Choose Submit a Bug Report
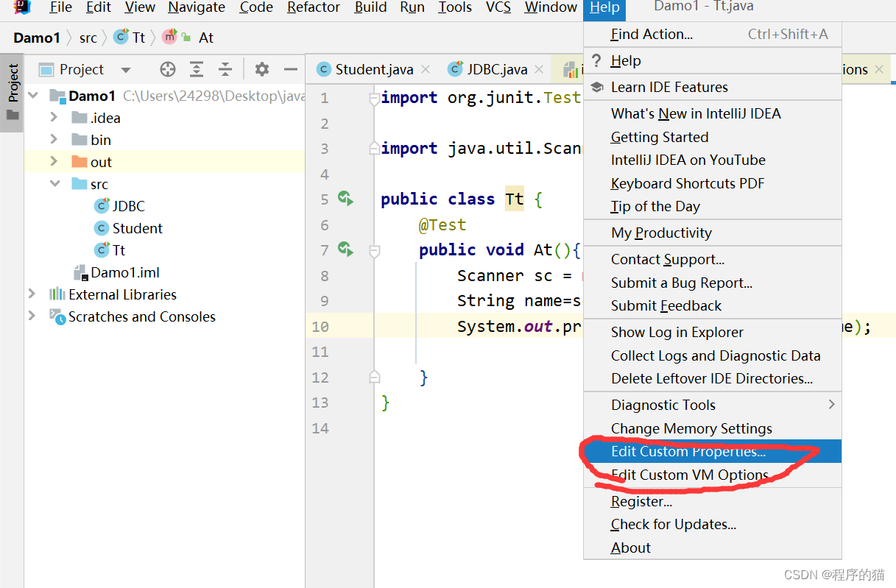The image size is (896, 588). tap(713, 283)
